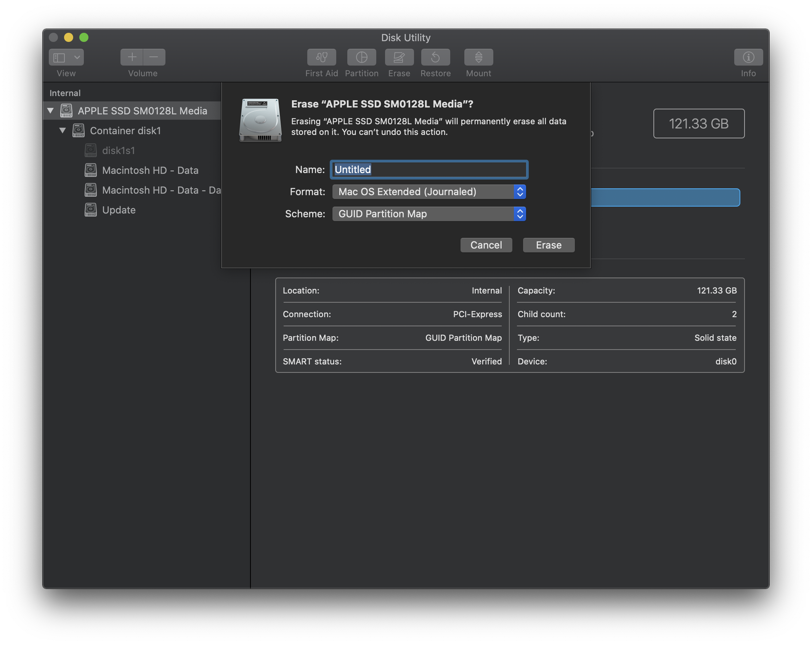Select the Update volume in sidebar
The width and height of the screenshot is (812, 645).
[119, 210]
